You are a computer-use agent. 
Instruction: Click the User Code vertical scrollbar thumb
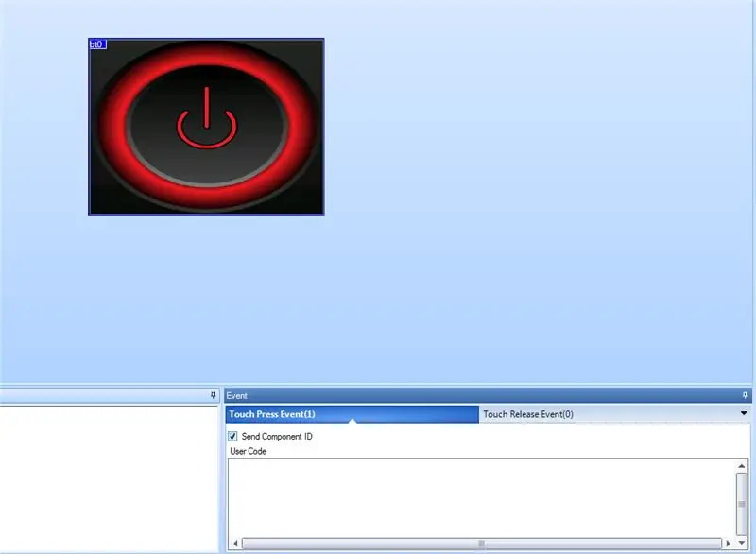[x=742, y=504]
